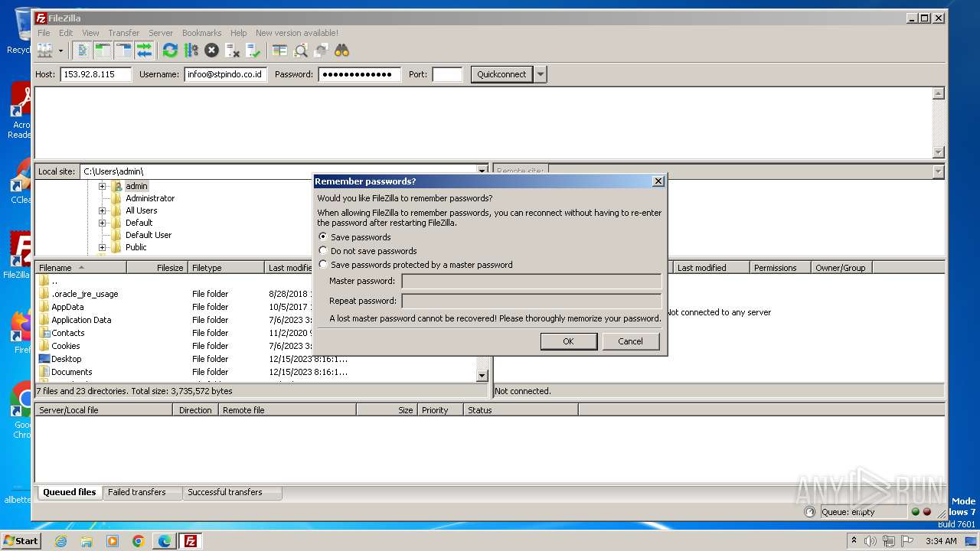
Task: Search files with binoculars icon
Action: point(341,51)
